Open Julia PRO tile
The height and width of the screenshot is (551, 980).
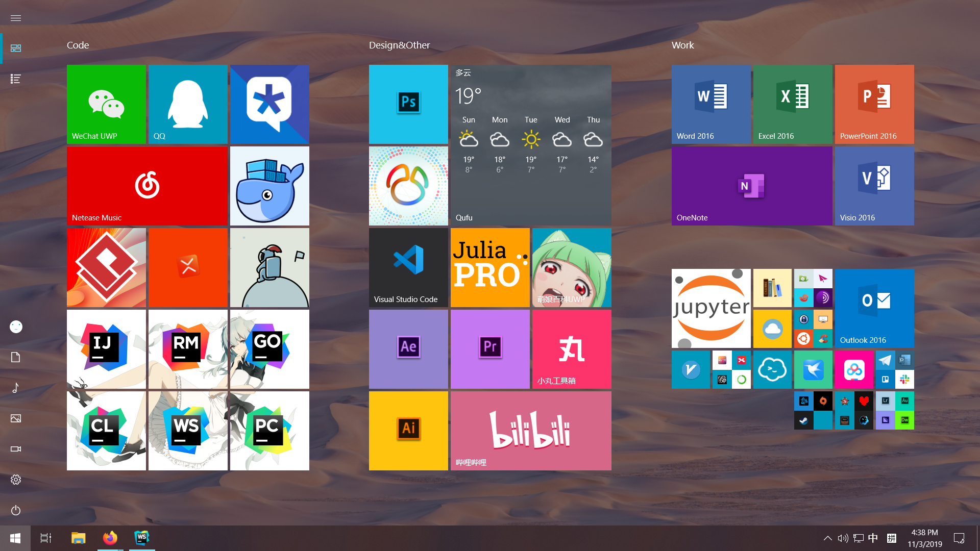(490, 267)
